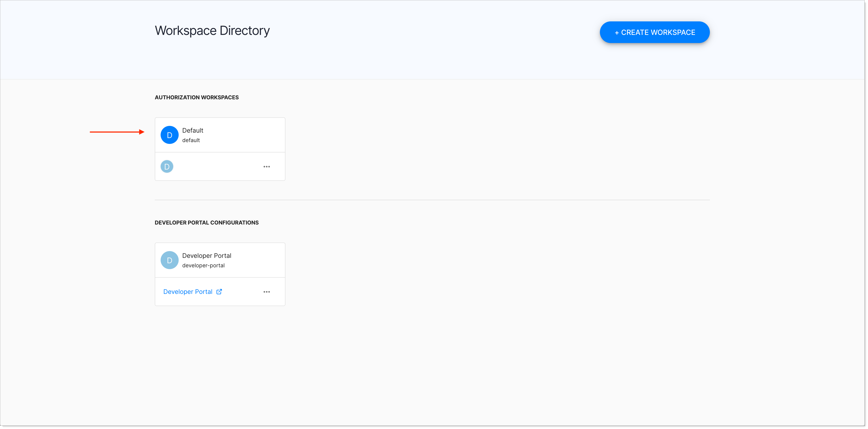Click the D avatar of Developer Portal card
This screenshot has width=868, height=429.
169,260
